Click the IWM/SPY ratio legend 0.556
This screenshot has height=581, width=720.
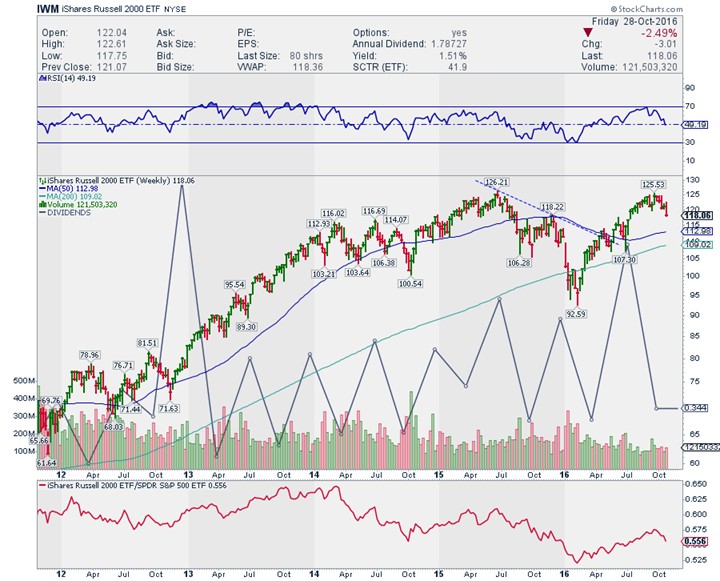133,485
